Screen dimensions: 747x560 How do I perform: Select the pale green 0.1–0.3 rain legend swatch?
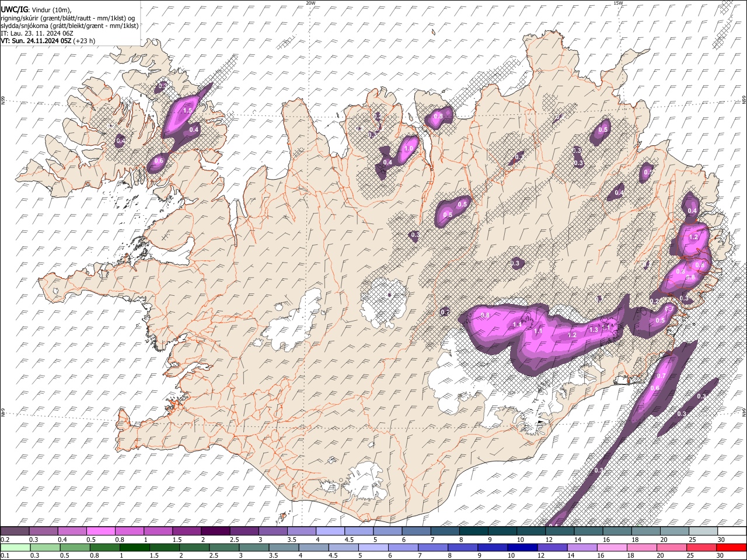click(x=15, y=547)
